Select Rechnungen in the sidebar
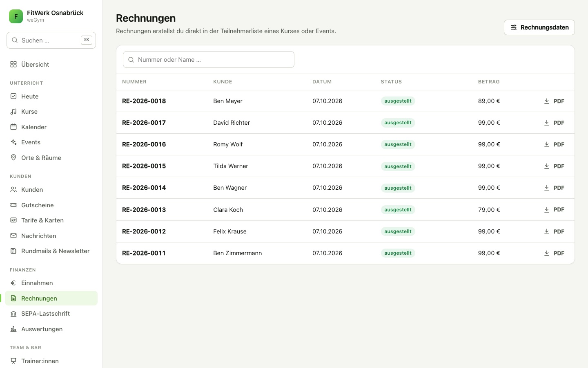The height and width of the screenshot is (368, 588). [51, 298]
